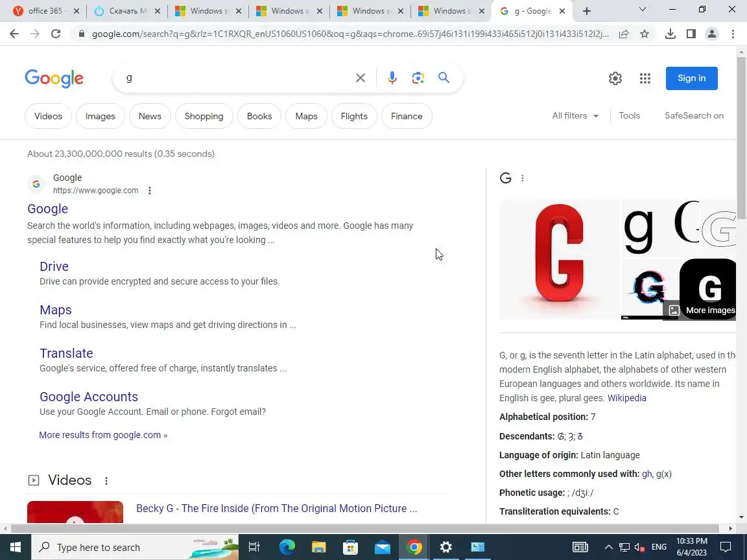Filter results by News
The width and height of the screenshot is (747, 560).
point(150,116)
